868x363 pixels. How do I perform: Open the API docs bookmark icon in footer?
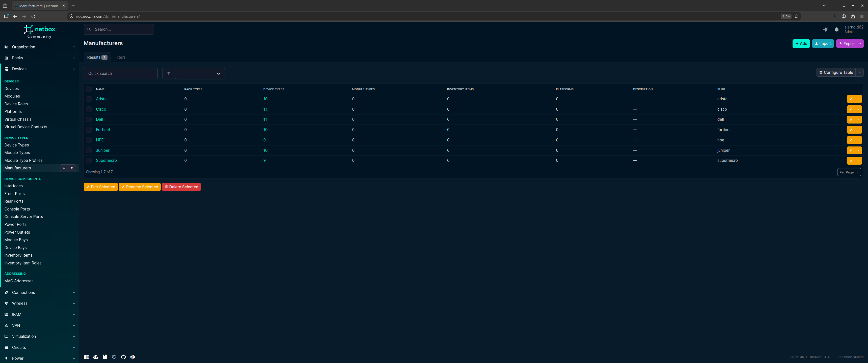[x=105, y=357]
